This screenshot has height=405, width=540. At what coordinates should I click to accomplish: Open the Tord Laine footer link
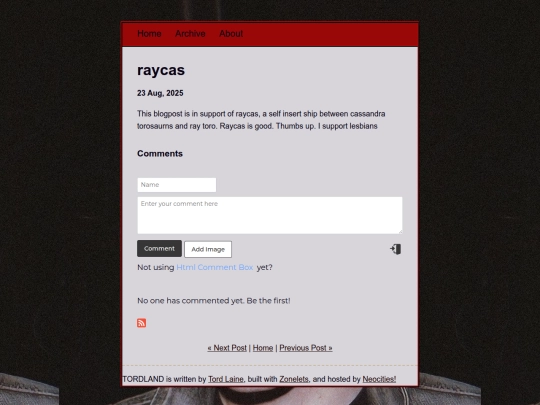pyautogui.click(x=226, y=379)
